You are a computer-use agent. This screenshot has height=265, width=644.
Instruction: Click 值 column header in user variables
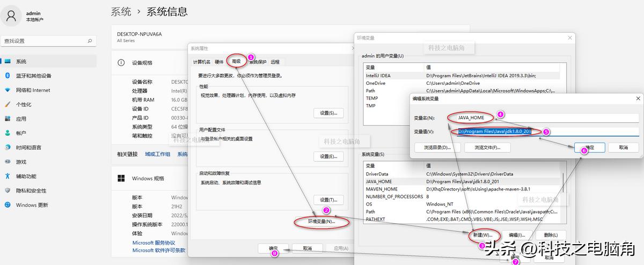pos(492,68)
